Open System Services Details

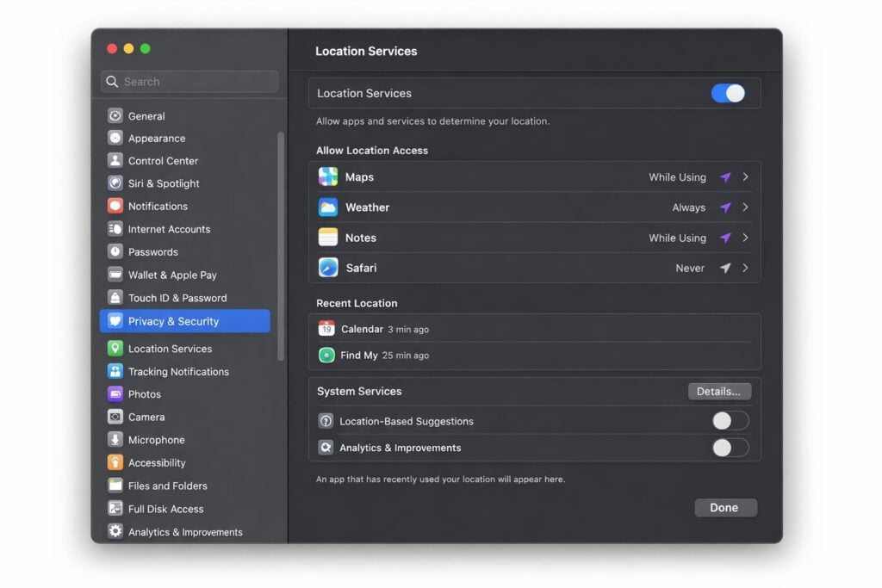[x=719, y=391]
